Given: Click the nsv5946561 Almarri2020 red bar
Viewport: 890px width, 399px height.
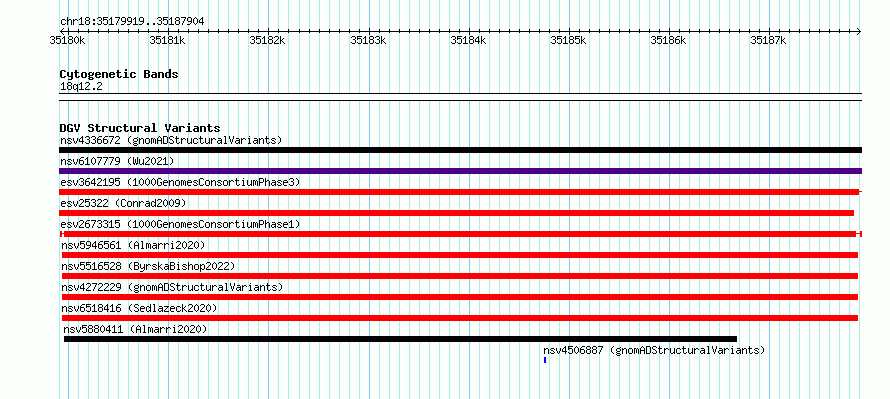Looking at the screenshot, I should click(x=460, y=255).
